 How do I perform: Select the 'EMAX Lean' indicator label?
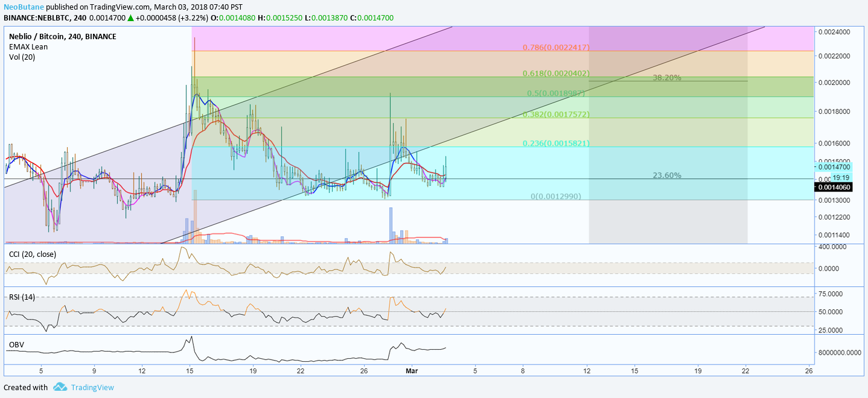pyautogui.click(x=28, y=46)
